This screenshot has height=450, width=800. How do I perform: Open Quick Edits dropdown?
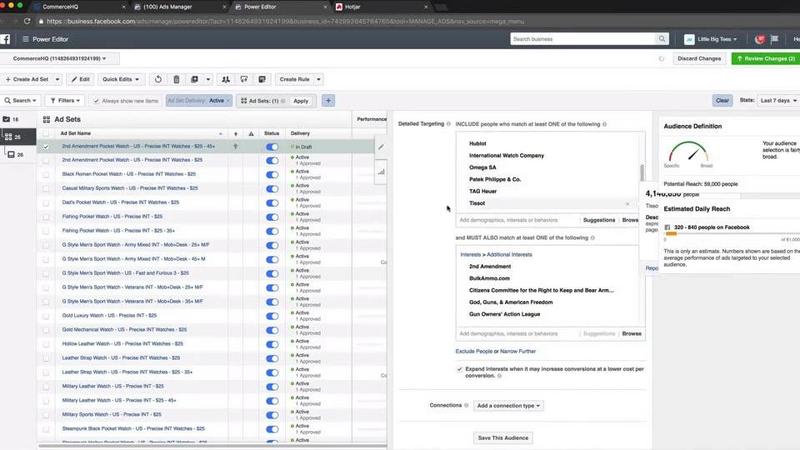click(120, 80)
